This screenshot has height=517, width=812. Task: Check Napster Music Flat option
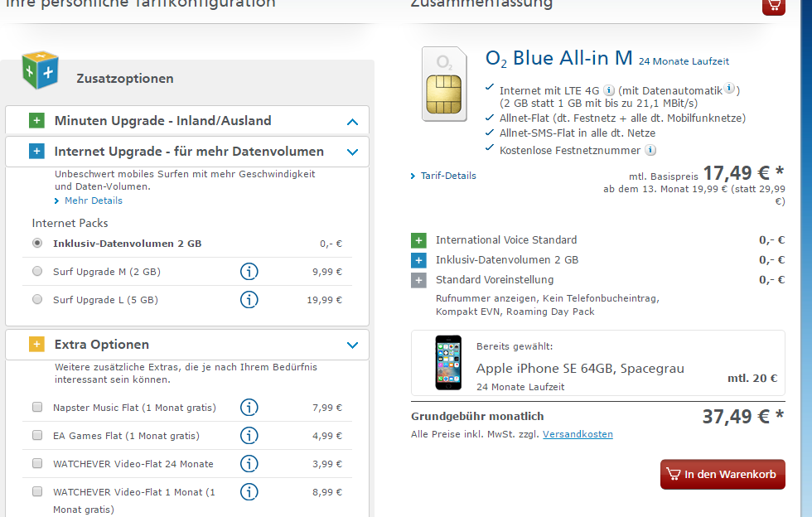(x=37, y=407)
